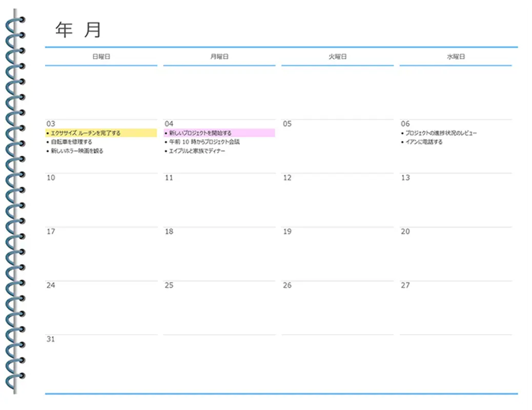
Task: Click the プロジェクトの進捗状況のレビュー task
Action: (441, 133)
